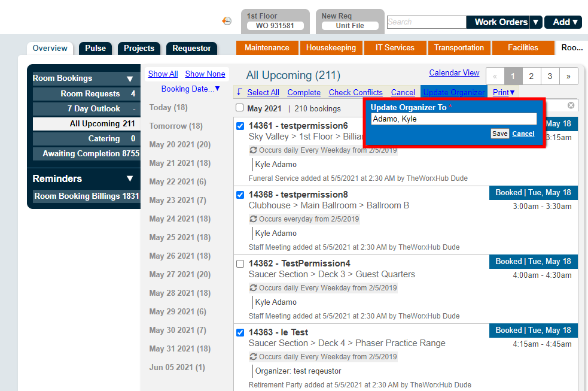Uncheck booking 14363 le Test
Viewport: 588px width, 391px height.
click(x=240, y=333)
